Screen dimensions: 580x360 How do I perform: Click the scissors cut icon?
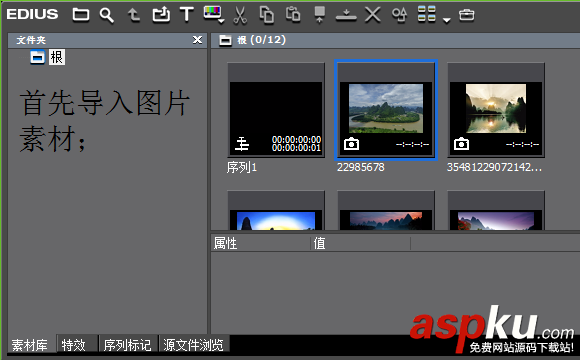coord(240,16)
